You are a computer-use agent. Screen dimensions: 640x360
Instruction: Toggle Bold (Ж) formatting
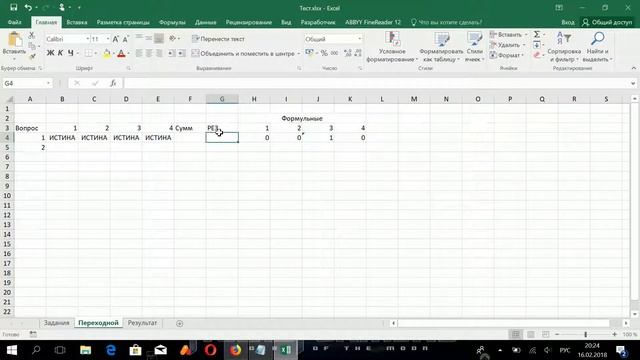click(x=51, y=53)
